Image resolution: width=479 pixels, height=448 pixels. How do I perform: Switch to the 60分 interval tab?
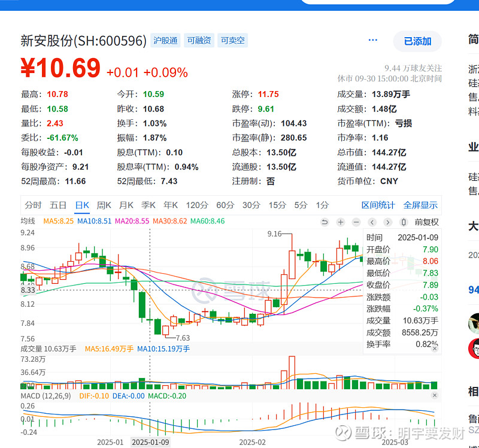point(225,205)
